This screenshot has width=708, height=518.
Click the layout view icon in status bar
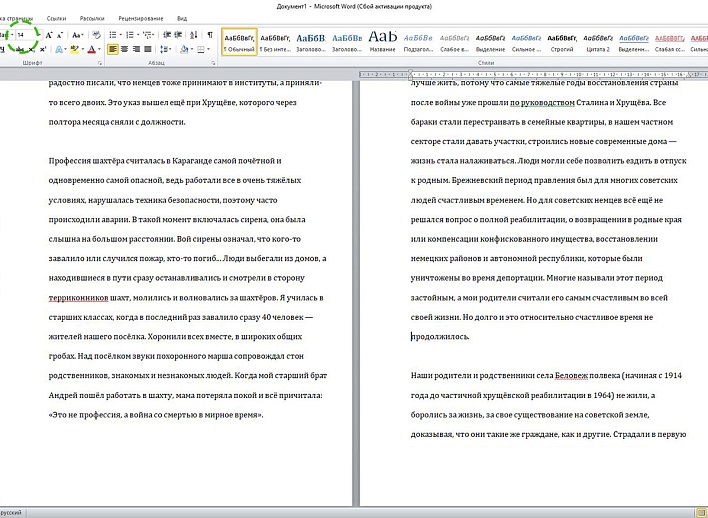coord(701,512)
